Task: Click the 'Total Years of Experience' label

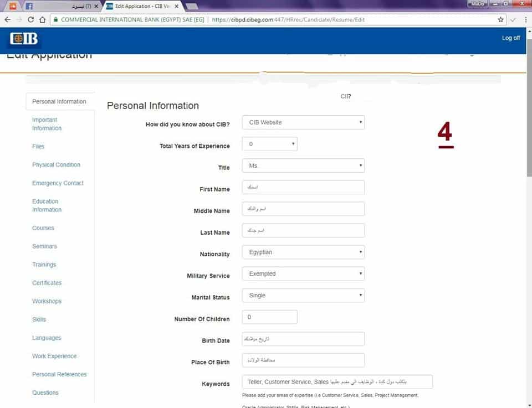Action: [195, 146]
